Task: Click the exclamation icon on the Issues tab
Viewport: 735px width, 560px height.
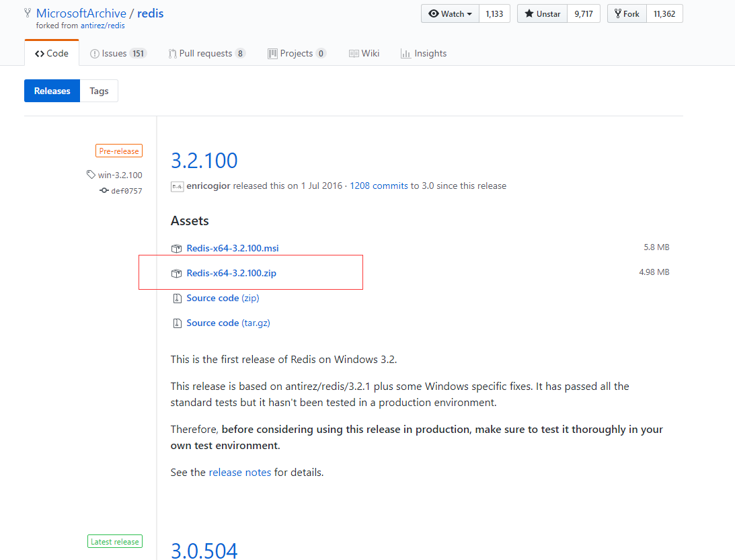Action: coord(94,54)
